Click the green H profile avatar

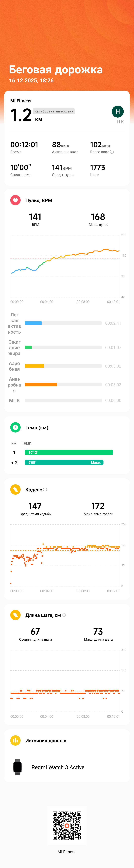tap(117, 111)
